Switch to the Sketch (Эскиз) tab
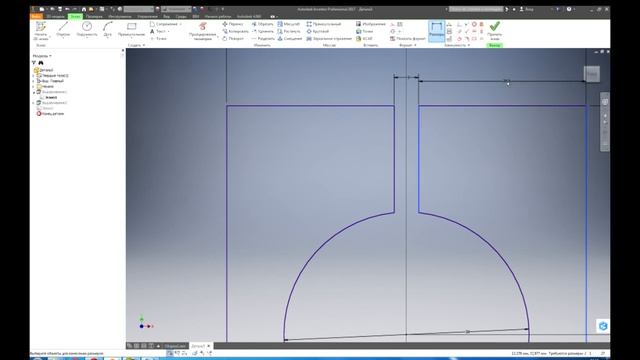Screen dimensions: 640x360 [x=75, y=16]
